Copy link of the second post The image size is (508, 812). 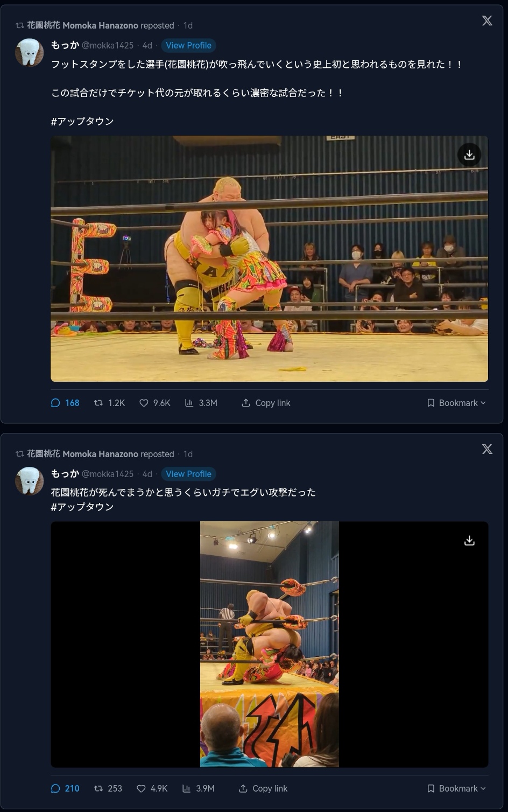coord(263,788)
